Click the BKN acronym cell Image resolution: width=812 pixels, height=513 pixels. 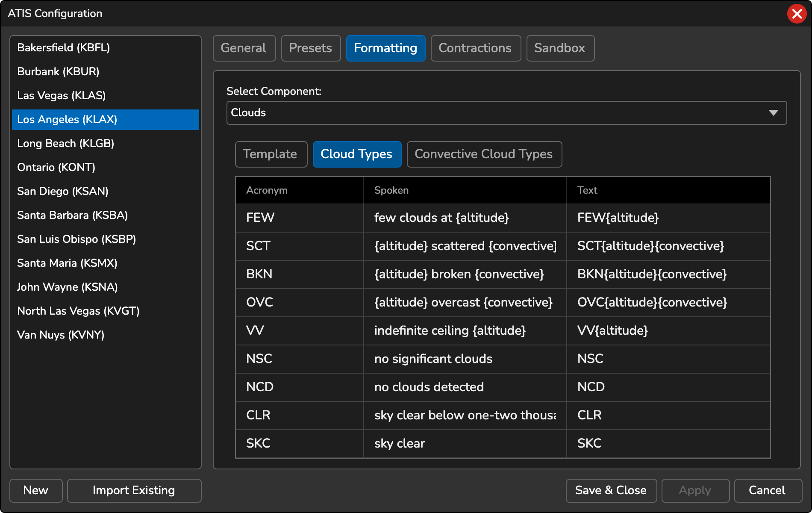(300, 274)
